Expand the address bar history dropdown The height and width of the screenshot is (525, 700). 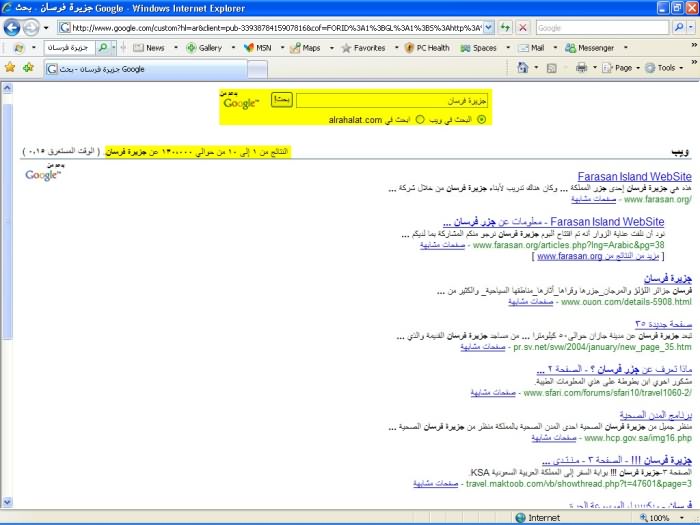click(x=489, y=28)
